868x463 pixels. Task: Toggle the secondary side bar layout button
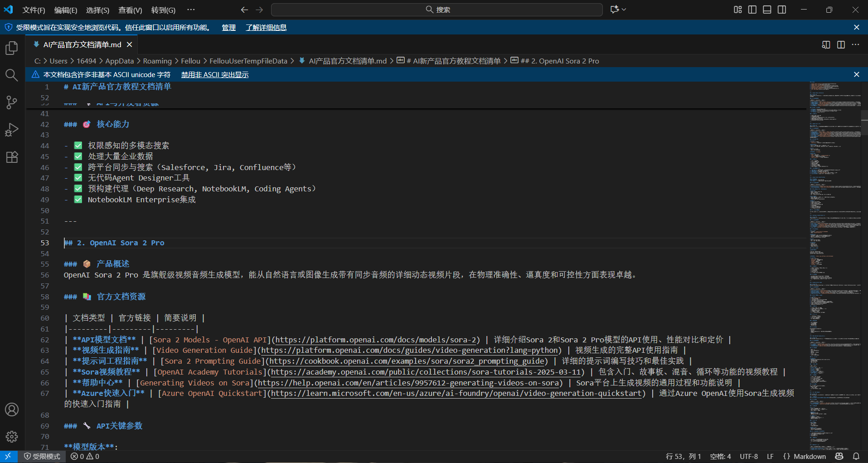(782, 10)
